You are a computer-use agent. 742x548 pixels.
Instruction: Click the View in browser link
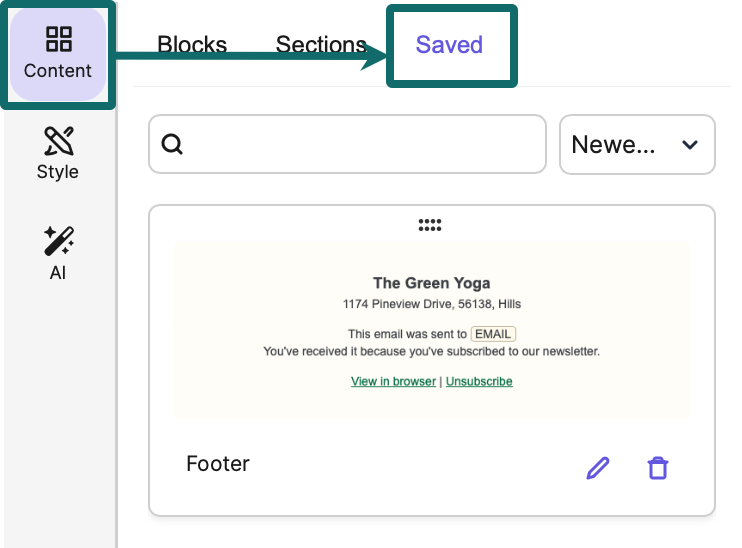tap(393, 381)
